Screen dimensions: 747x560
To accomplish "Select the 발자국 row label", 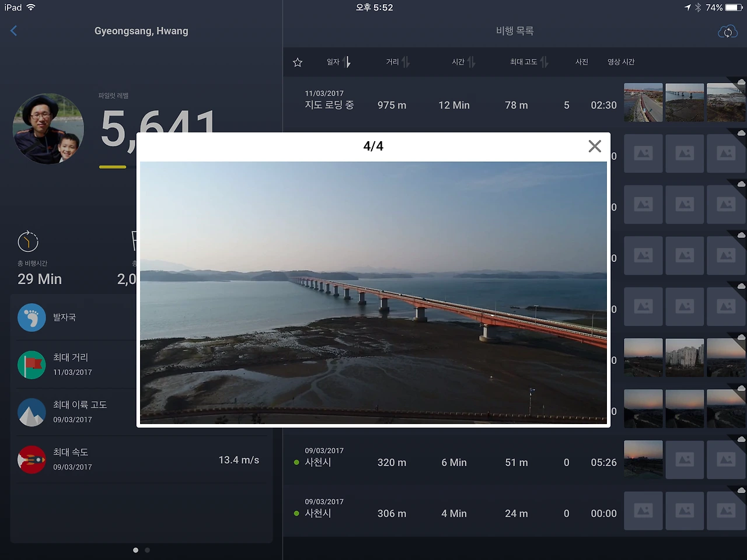I will click(64, 317).
